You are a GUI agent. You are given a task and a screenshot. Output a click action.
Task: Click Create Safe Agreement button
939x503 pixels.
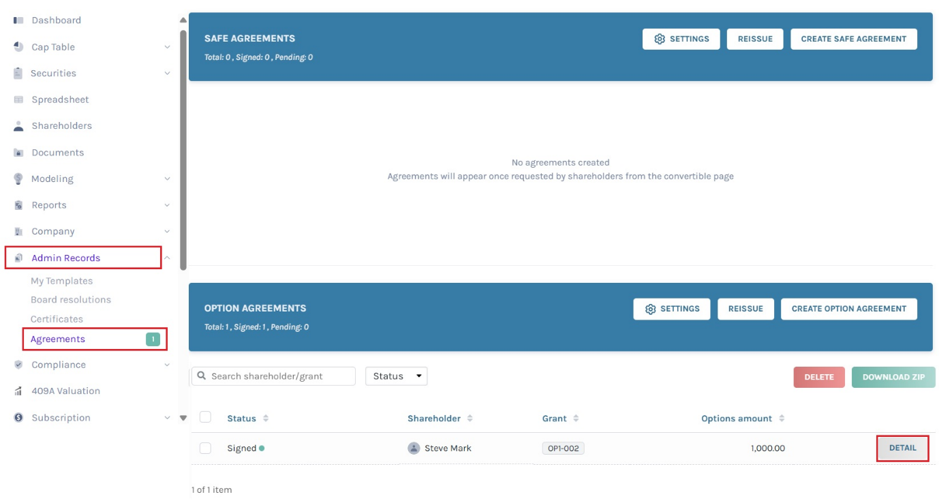(853, 39)
